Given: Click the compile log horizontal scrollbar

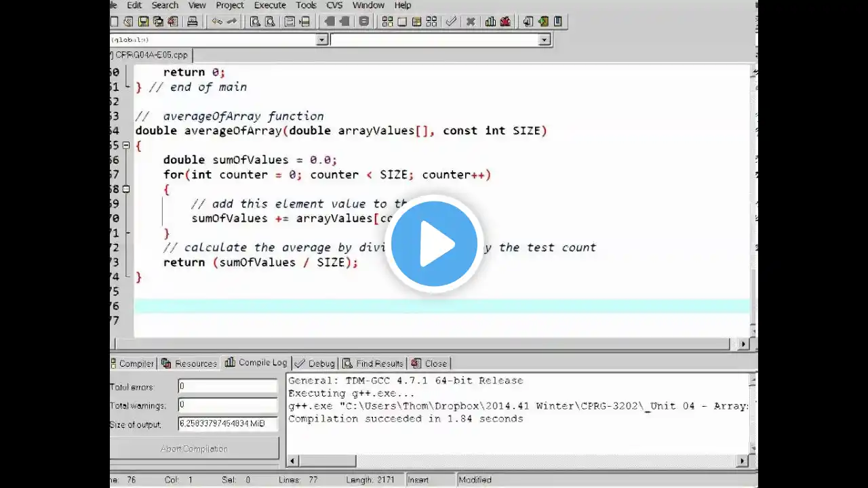Looking at the screenshot, I should coord(517,461).
